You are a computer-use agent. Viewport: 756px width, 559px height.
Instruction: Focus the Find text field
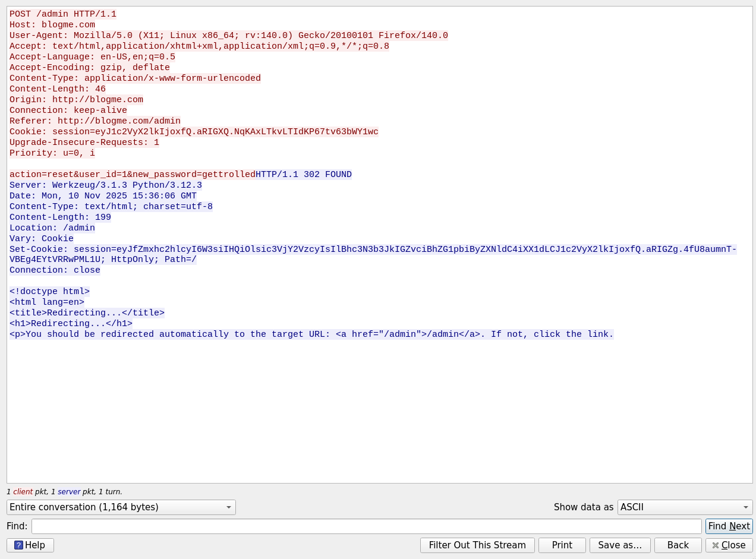point(366,526)
